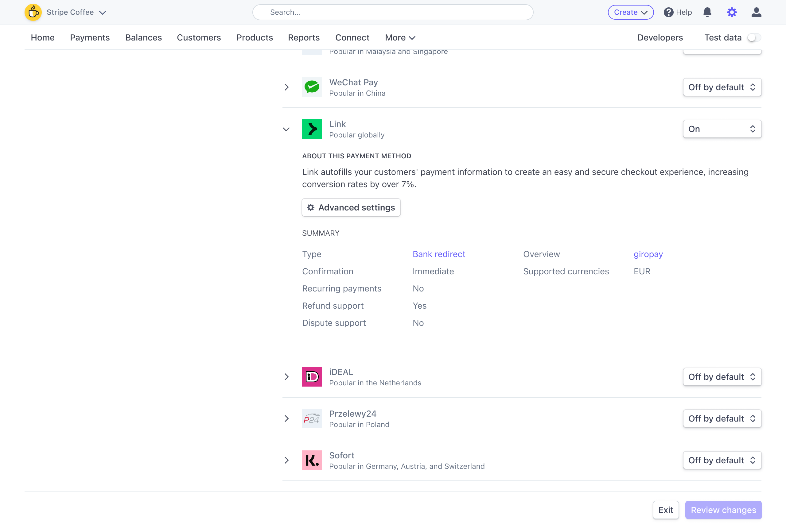Open the Payments menu tab
The height and width of the screenshot is (532, 786).
90,37
